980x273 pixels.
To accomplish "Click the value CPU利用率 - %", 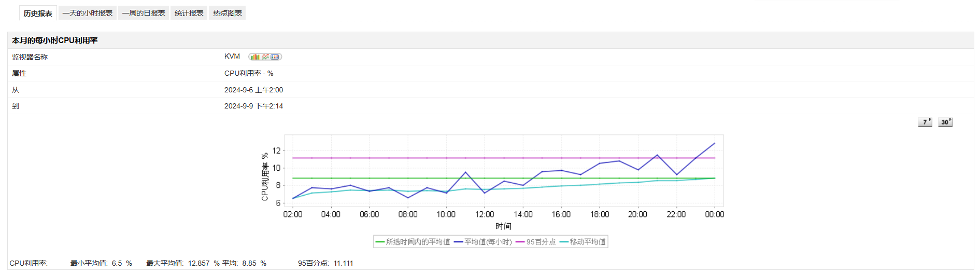I will [x=249, y=73].
